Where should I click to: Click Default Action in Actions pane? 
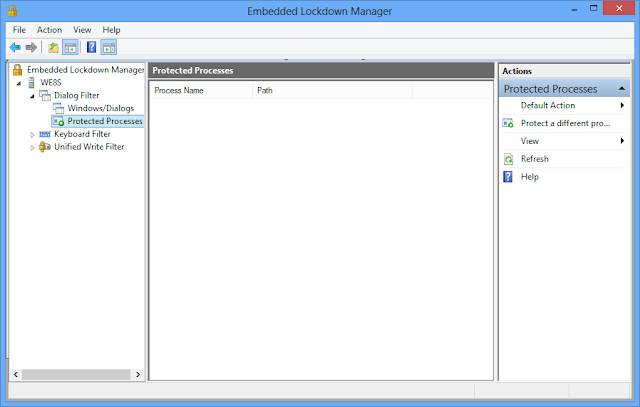pos(548,105)
